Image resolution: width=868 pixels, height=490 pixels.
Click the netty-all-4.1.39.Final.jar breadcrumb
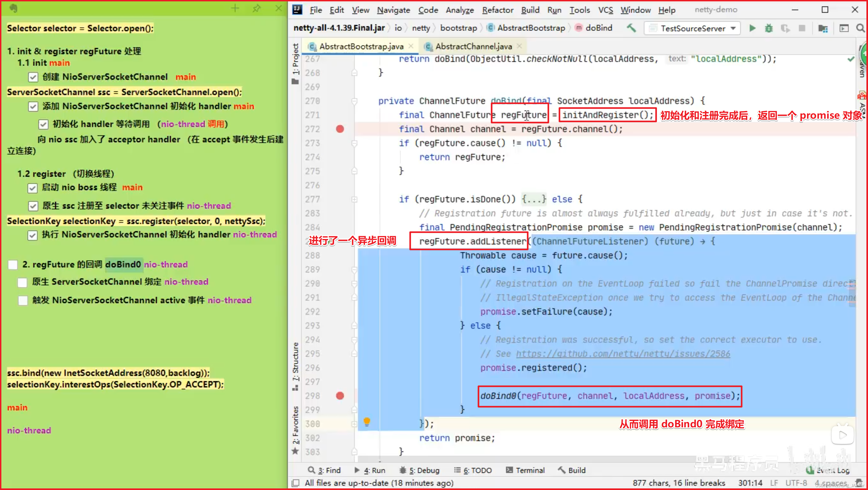tap(339, 28)
